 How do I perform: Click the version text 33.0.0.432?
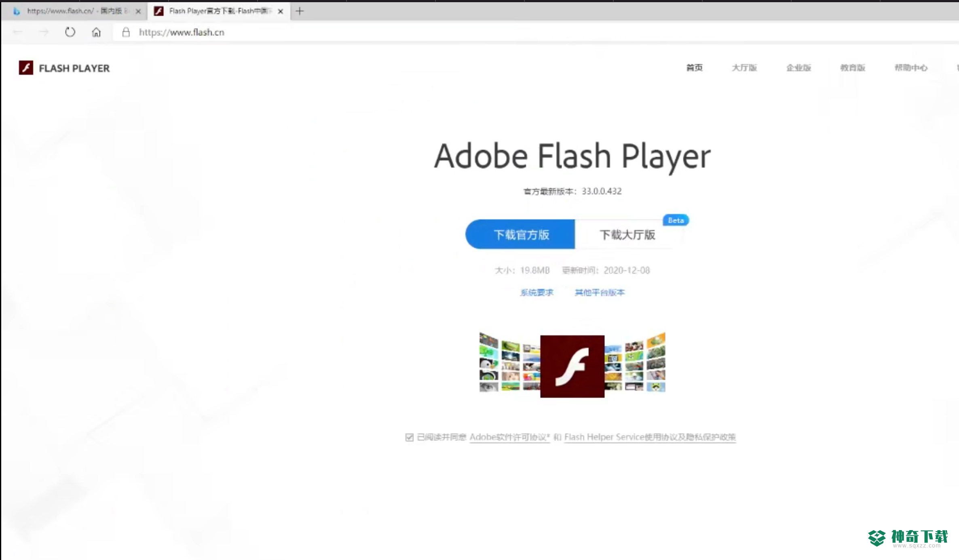(602, 191)
